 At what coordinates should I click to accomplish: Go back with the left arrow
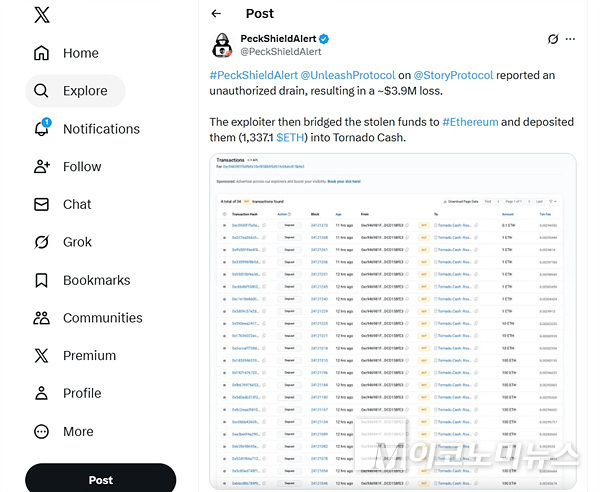coord(216,14)
